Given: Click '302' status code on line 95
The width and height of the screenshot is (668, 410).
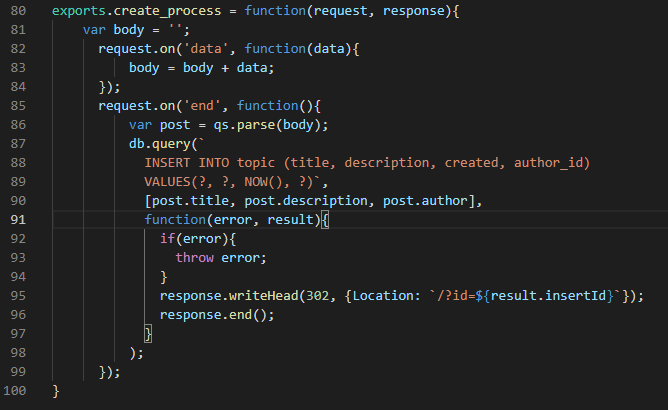Looking at the screenshot, I should 317,296.
